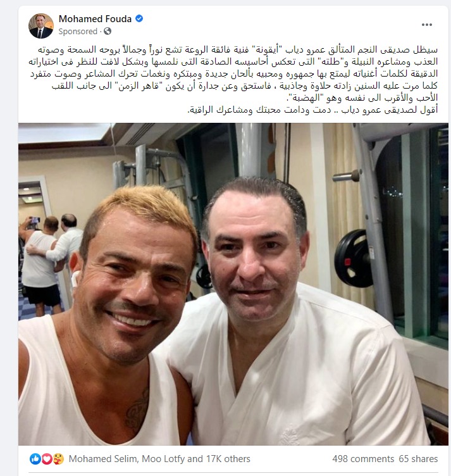Open Mohamed Fouda's profile picture
Screen dimensions: 451x476
(41, 26)
